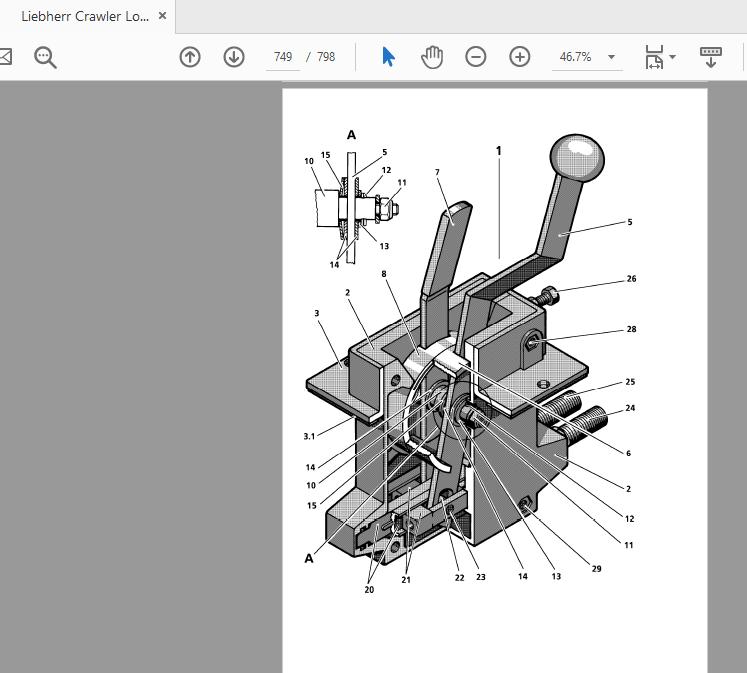
Task: Open the zoom percentage dropdown arrow
Action: (611, 57)
